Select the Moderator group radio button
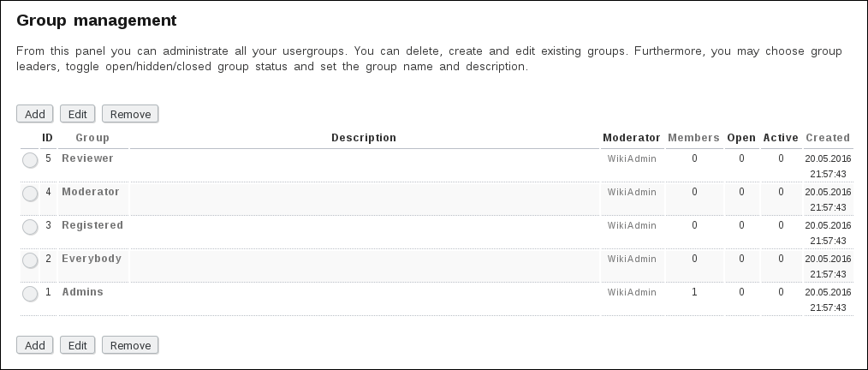This screenshot has height=370, width=868. pyautogui.click(x=30, y=194)
